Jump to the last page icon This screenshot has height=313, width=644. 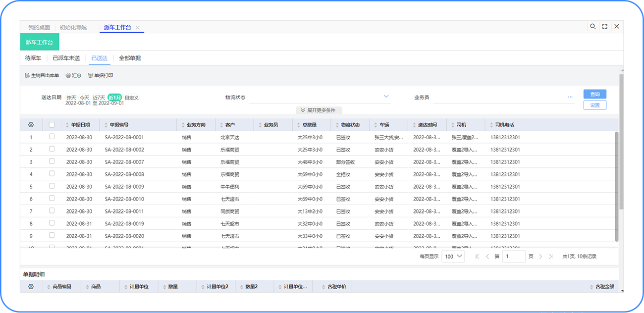(x=551, y=257)
